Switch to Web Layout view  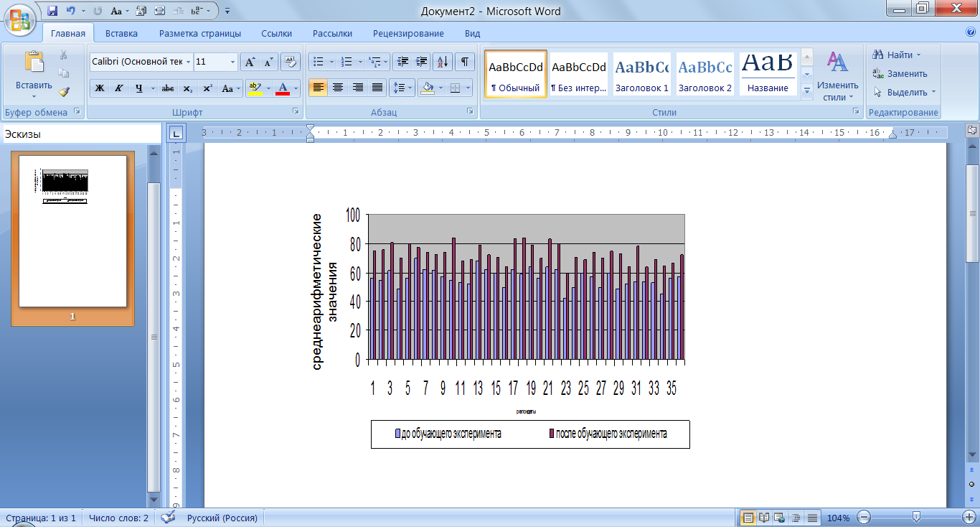[780, 518]
